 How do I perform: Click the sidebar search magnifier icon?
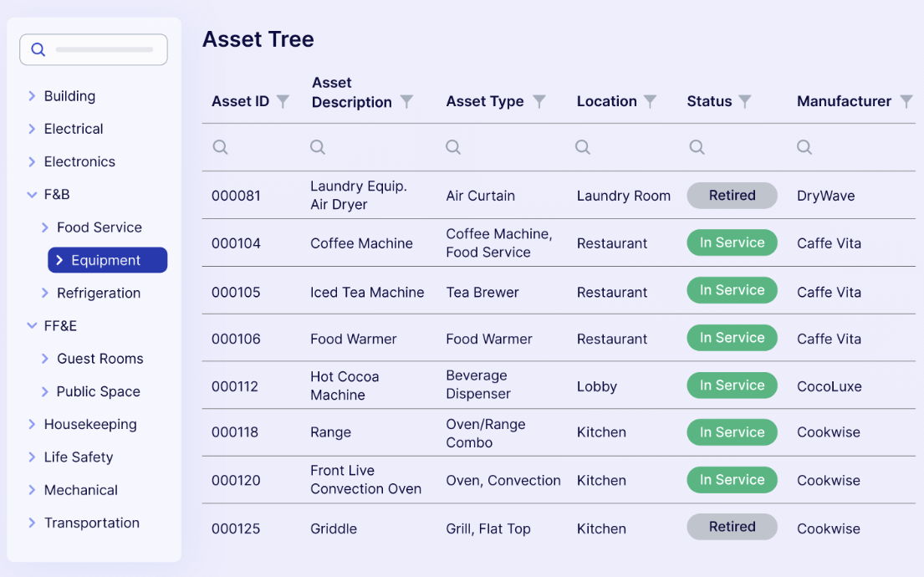[x=38, y=49]
